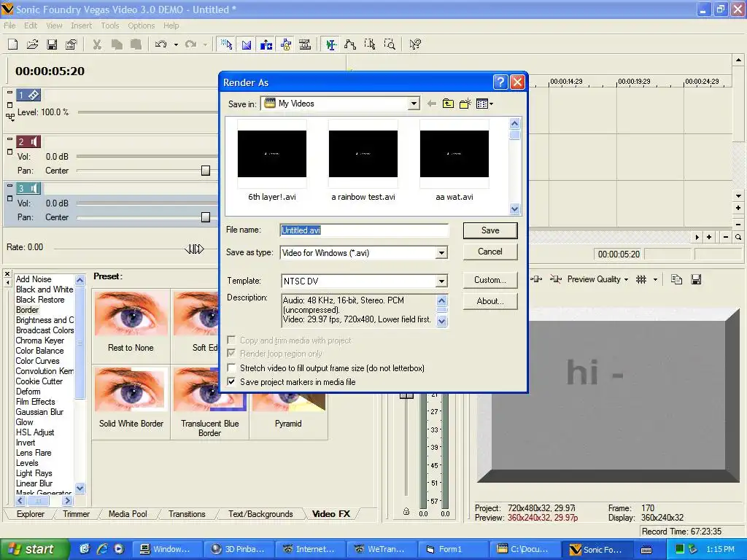Screen dimensions: 747x560
Task: Click the What's This help icon
Action: coord(415,44)
